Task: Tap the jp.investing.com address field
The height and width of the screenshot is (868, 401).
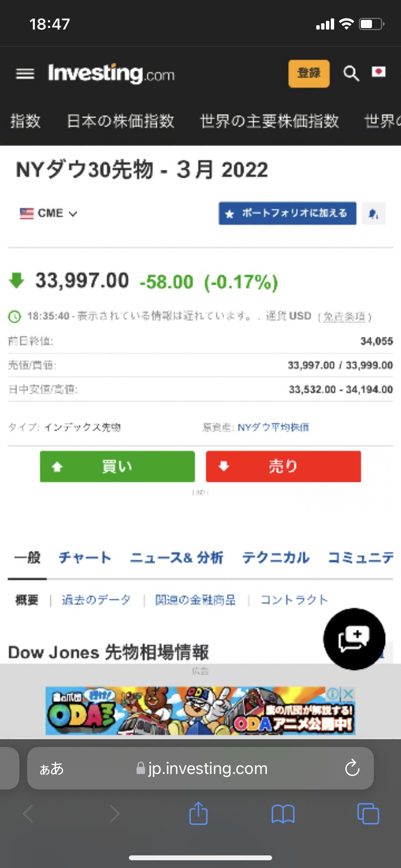Action: tap(203, 769)
